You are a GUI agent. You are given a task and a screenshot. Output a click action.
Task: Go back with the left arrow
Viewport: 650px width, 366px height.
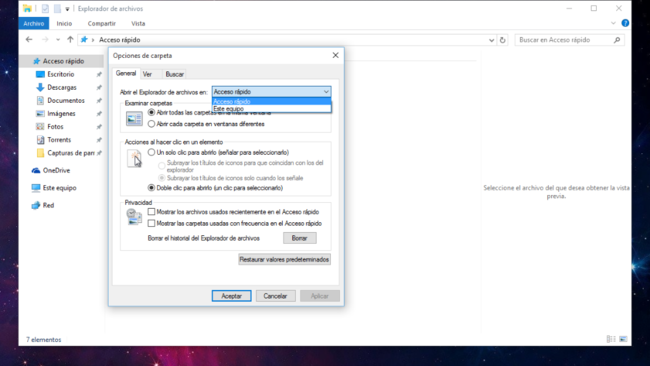[29, 40]
